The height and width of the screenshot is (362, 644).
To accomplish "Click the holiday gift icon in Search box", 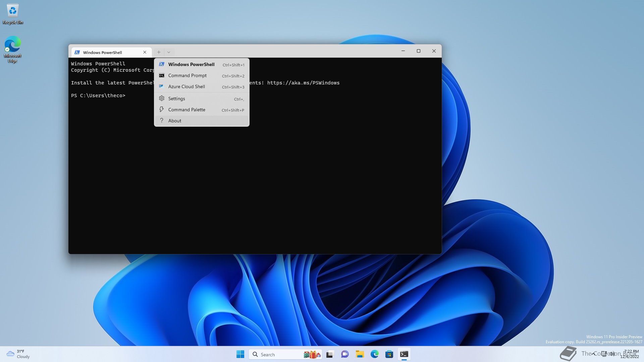I will click(x=312, y=354).
